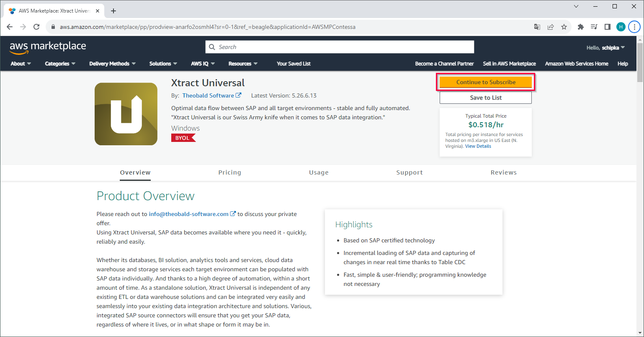Reload the page with refresh icon

coord(36,27)
